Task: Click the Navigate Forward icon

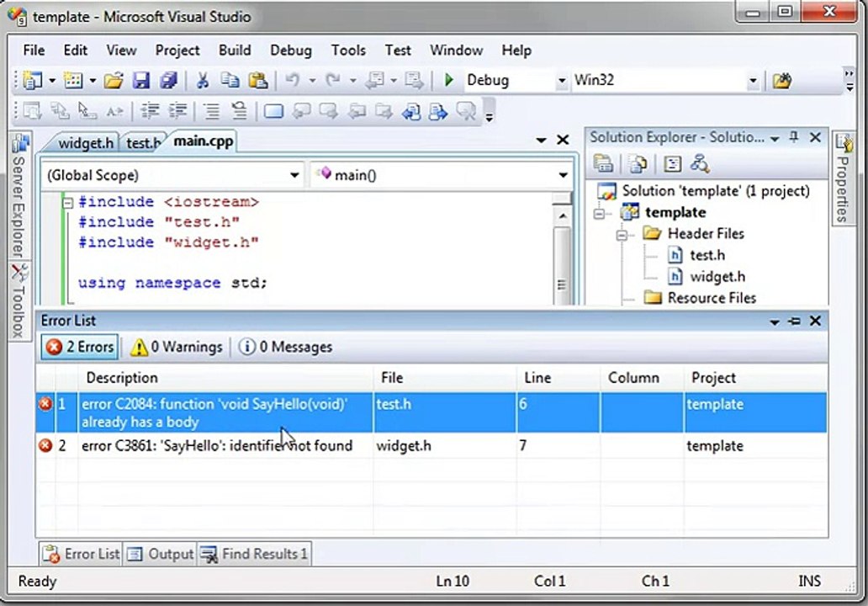Action: (x=414, y=81)
